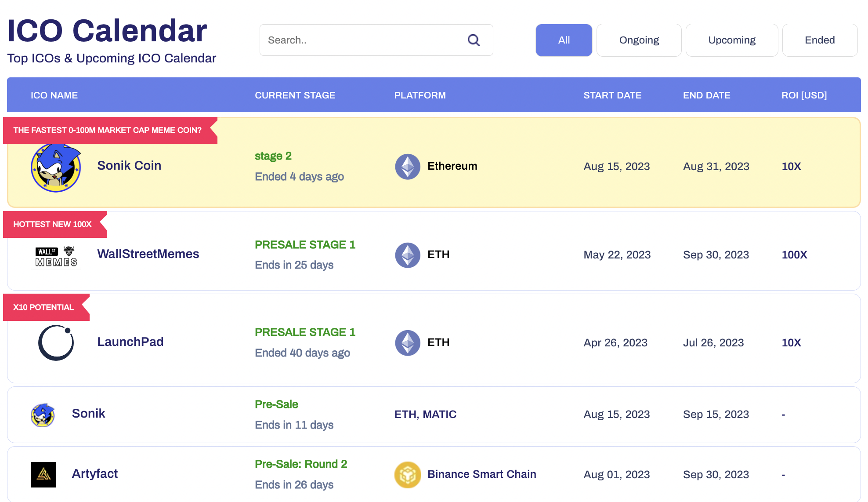This screenshot has width=868, height=502.
Task: Click 10X ROI value for LaunchPad
Action: point(791,342)
